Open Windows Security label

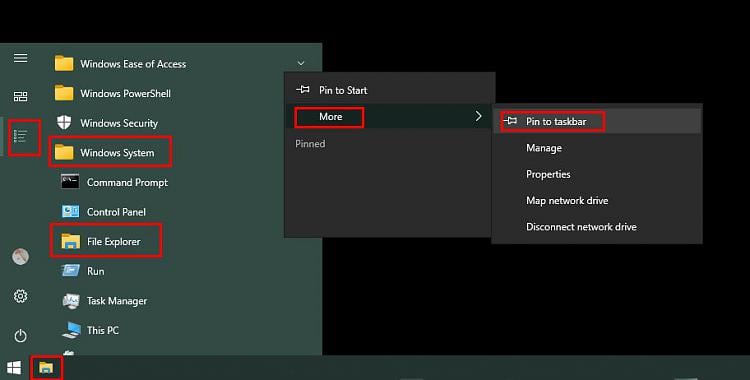(x=119, y=123)
